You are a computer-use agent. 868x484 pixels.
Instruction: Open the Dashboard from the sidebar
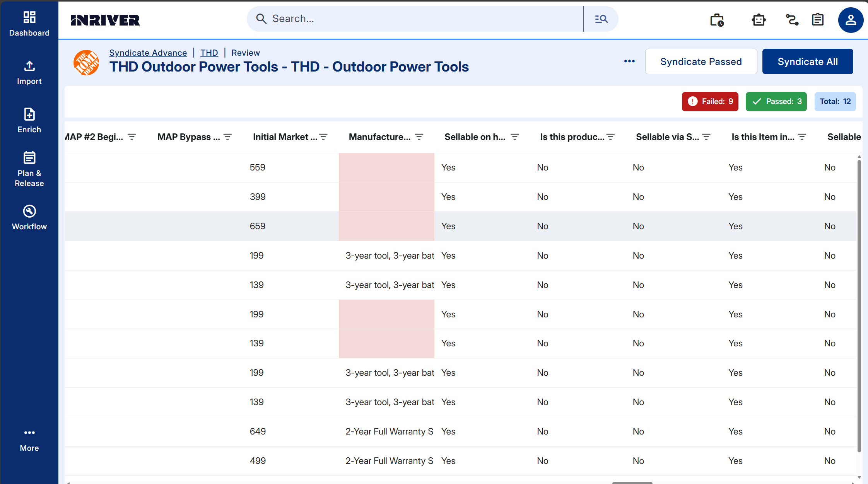coord(29,24)
